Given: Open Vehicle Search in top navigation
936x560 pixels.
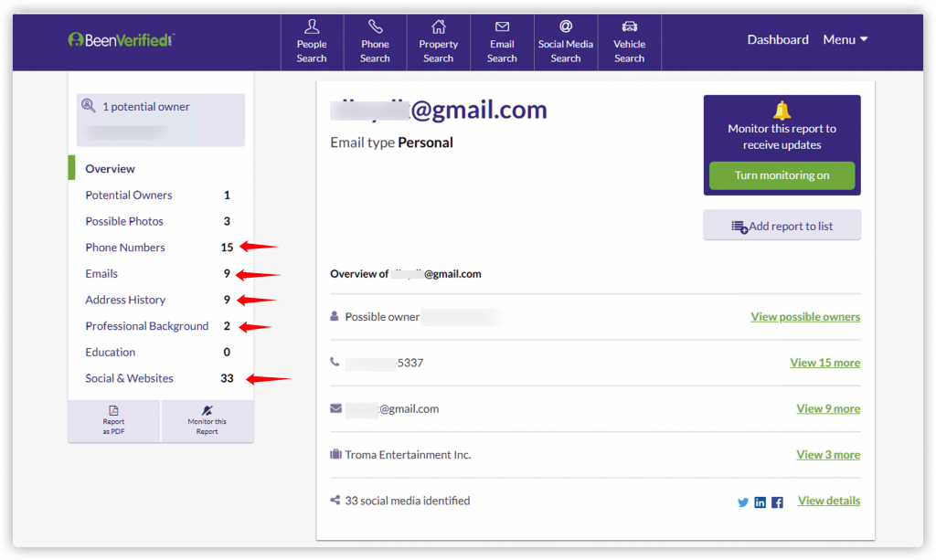Looking at the screenshot, I should click(629, 42).
